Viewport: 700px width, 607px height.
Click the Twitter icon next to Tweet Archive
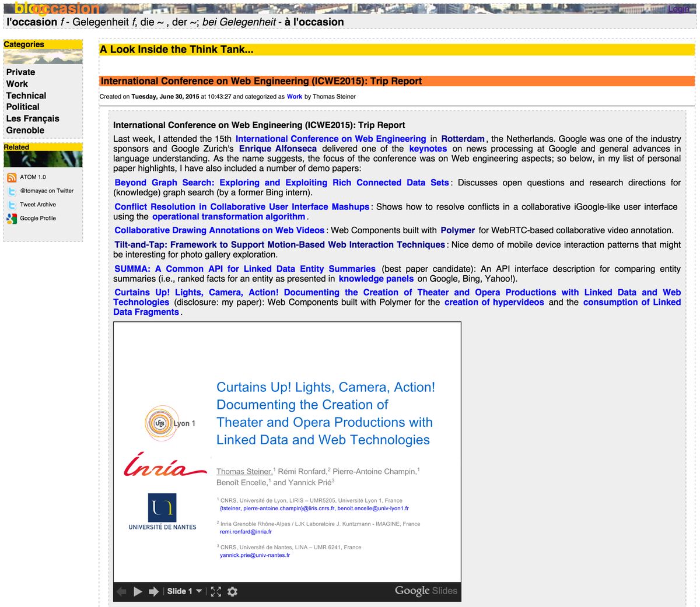(x=12, y=205)
